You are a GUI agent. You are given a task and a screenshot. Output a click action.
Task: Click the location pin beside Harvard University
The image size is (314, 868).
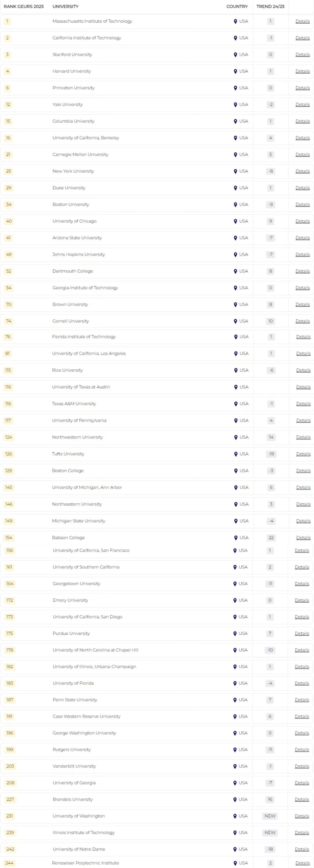tap(235, 71)
